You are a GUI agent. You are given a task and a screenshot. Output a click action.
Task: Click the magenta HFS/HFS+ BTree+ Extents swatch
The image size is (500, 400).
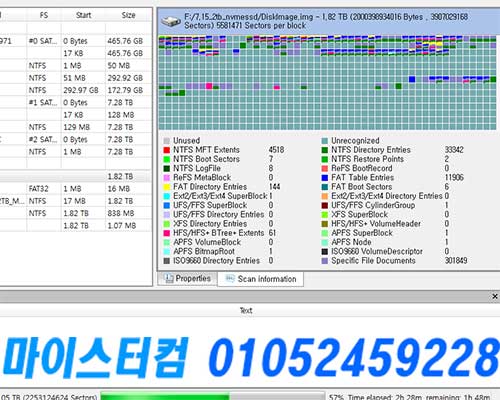[167, 233]
